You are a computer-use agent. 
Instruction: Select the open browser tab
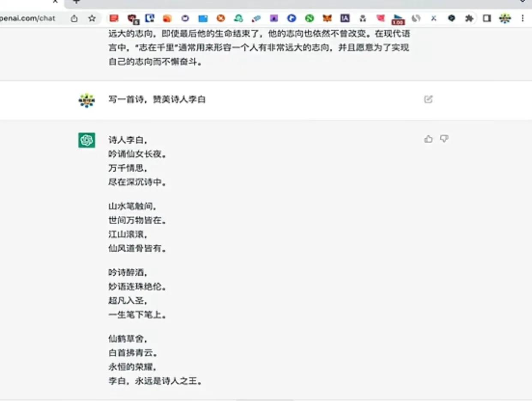(26, 2)
